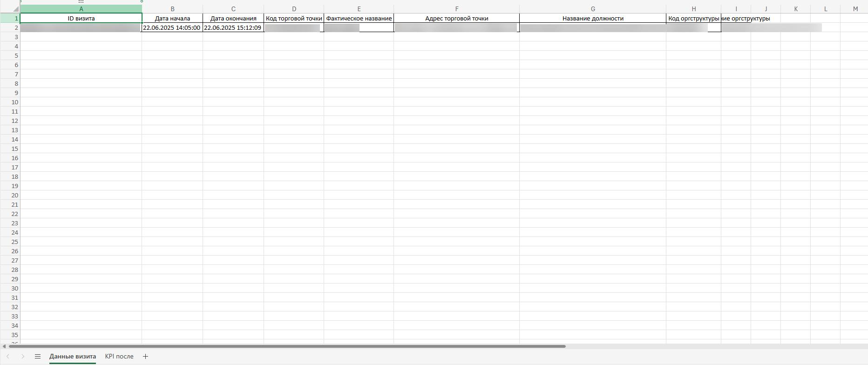Viewport: 868px width, 365px height.
Task: Switch to the KPI после sheet tab
Action: coord(119,357)
